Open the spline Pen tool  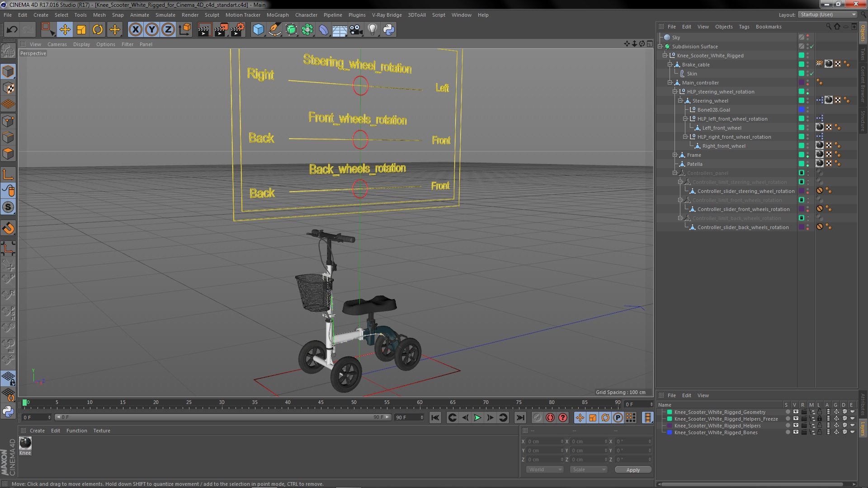click(x=274, y=30)
